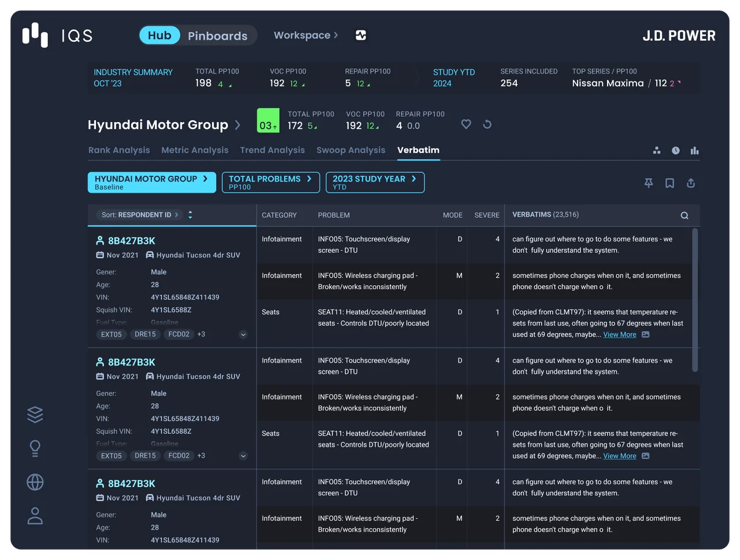Open the Hyundai Motor Group Baseline filter
The image size is (740, 560).
pos(152,183)
